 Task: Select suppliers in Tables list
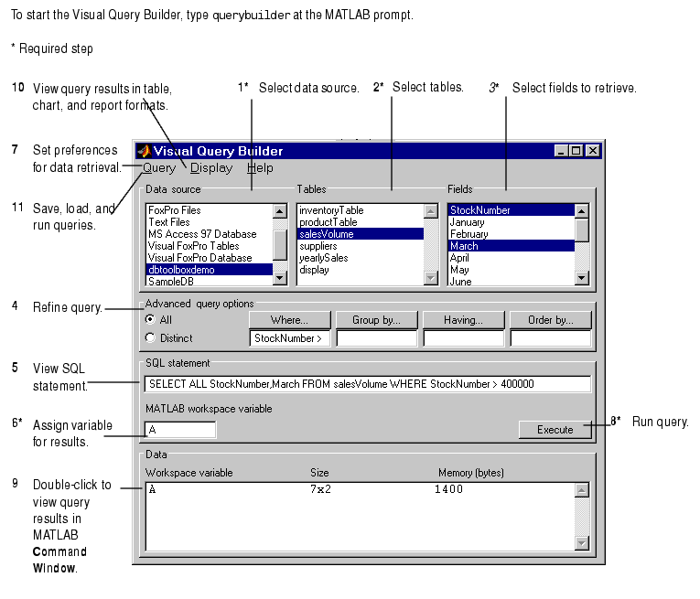pyautogui.click(x=361, y=246)
